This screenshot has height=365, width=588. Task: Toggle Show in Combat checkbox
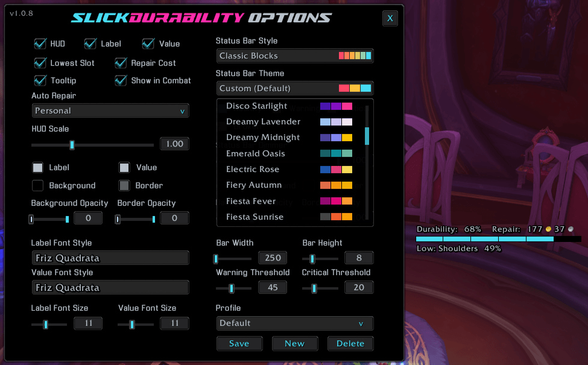[121, 80]
